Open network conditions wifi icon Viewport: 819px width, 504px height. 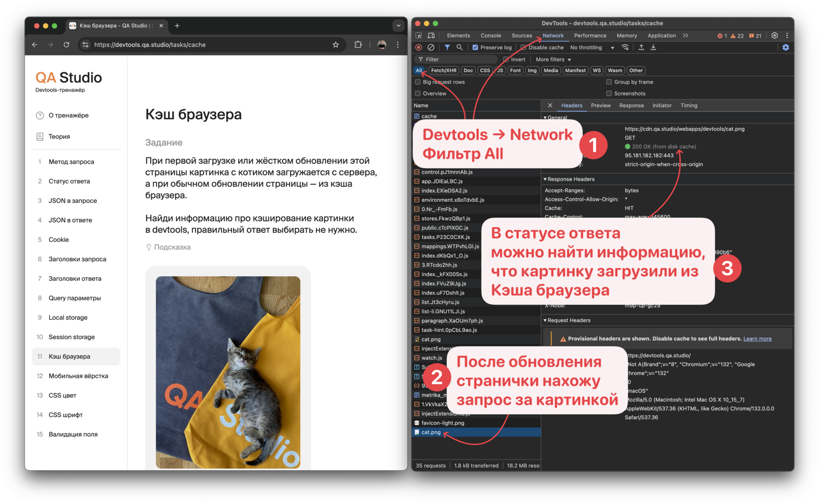(x=625, y=47)
